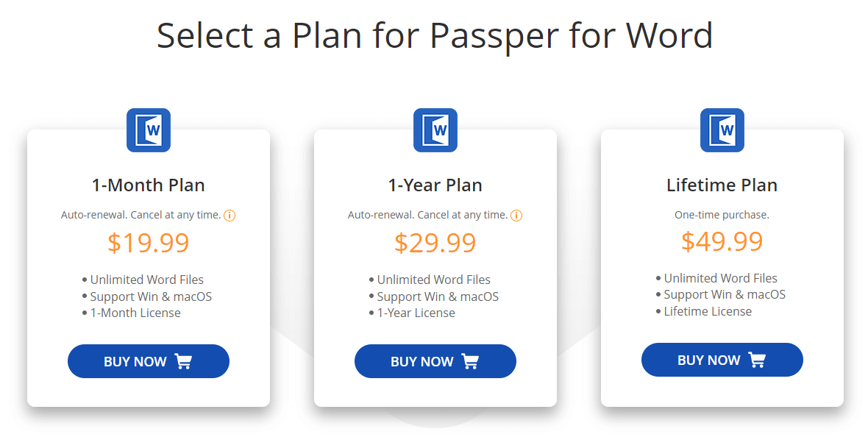Select the 1-Year Plan title
This screenshot has width=868, height=437.
click(435, 185)
